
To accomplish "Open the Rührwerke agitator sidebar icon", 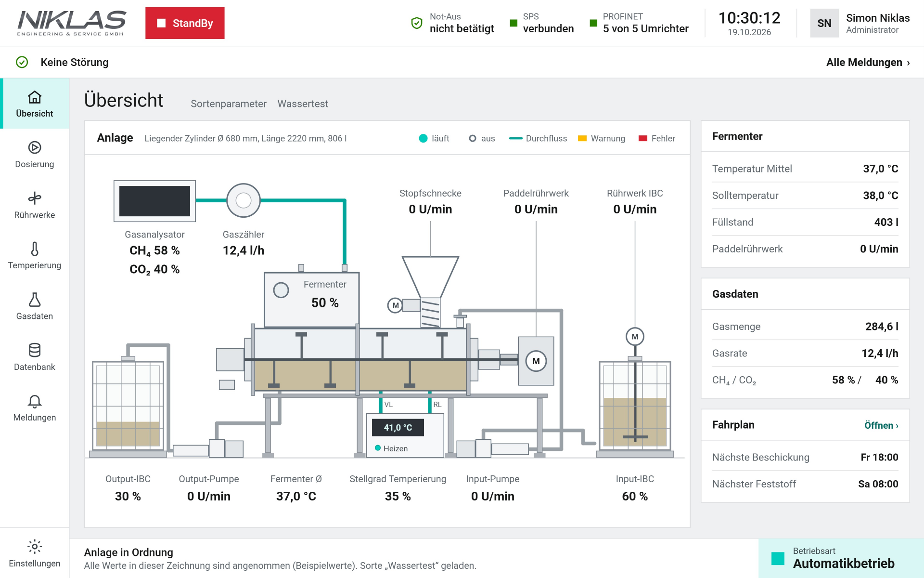I will 35,198.
